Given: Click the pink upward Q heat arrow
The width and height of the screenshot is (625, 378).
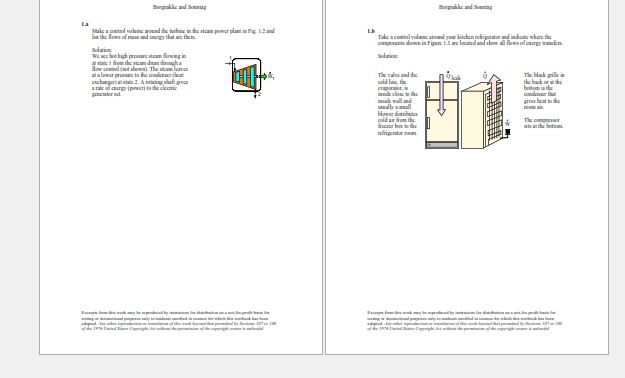Looking at the screenshot, I should pyautogui.click(x=494, y=88).
